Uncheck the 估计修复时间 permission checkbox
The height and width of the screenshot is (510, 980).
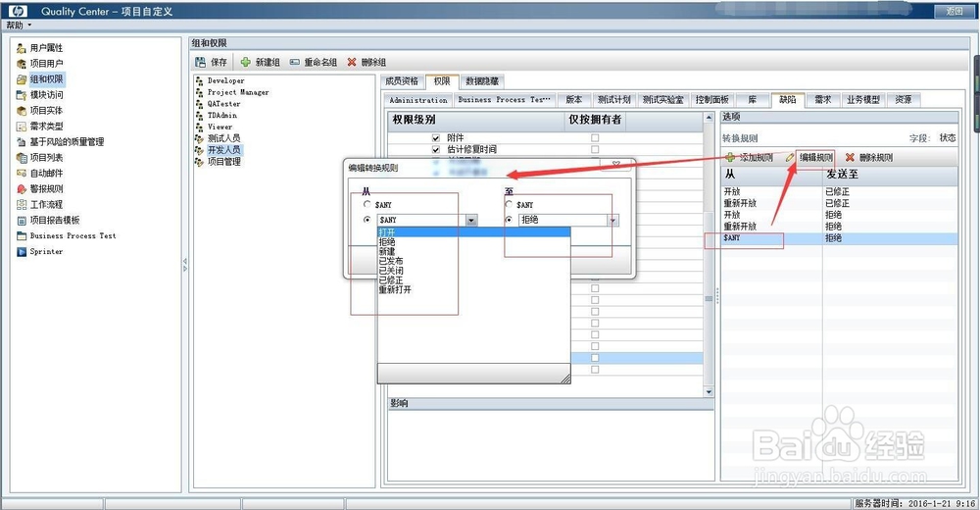[436, 149]
